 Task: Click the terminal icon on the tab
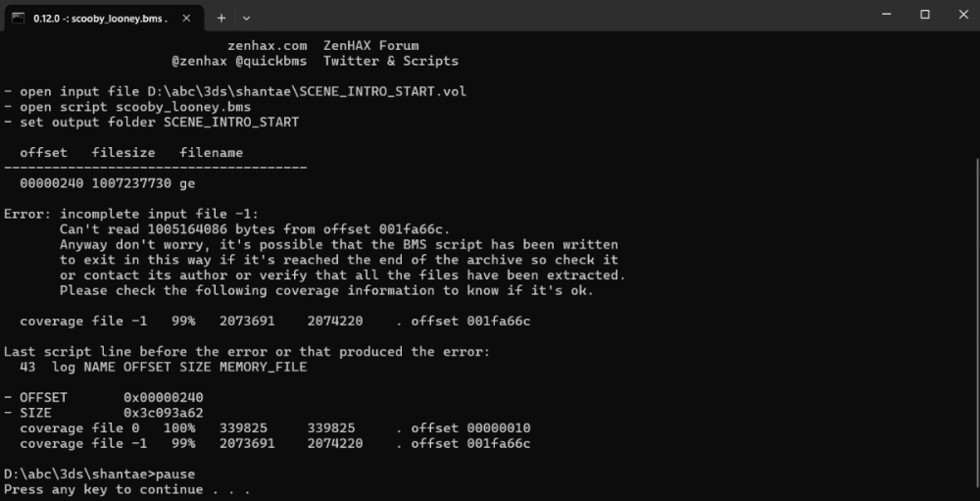click(18, 18)
